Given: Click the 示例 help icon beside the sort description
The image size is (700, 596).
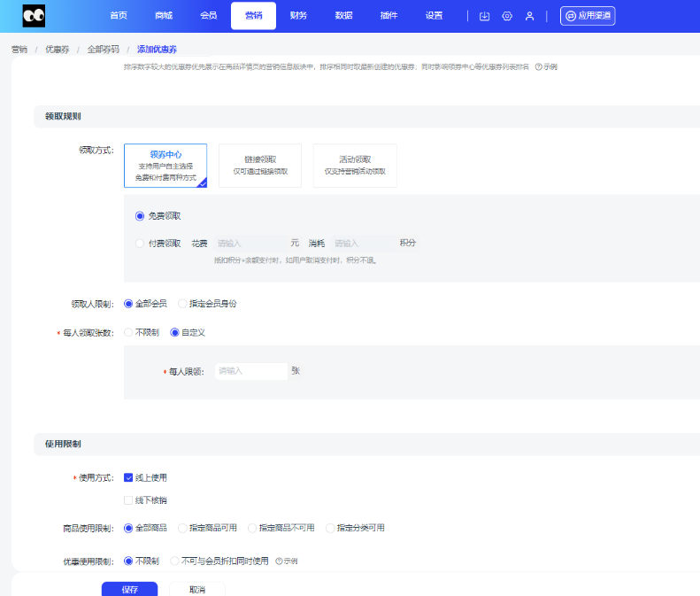Looking at the screenshot, I should 538,66.
